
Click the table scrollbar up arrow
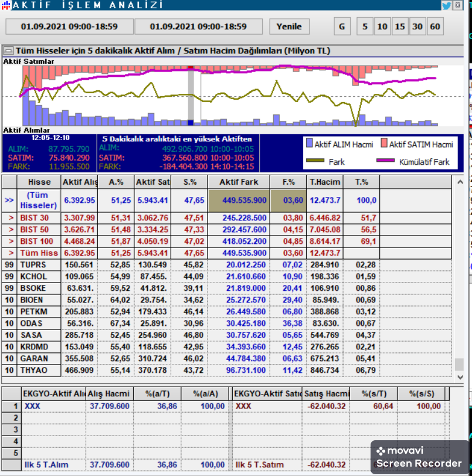pyautogui.click(x=460, y=182)
